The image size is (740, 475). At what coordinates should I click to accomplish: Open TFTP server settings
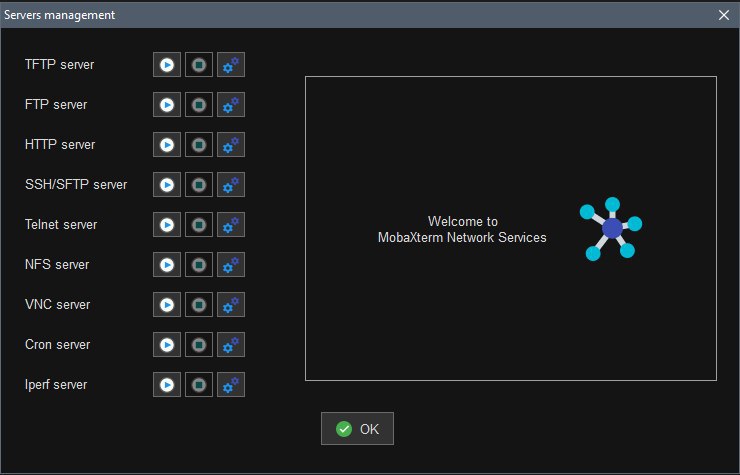coord(231,65)
